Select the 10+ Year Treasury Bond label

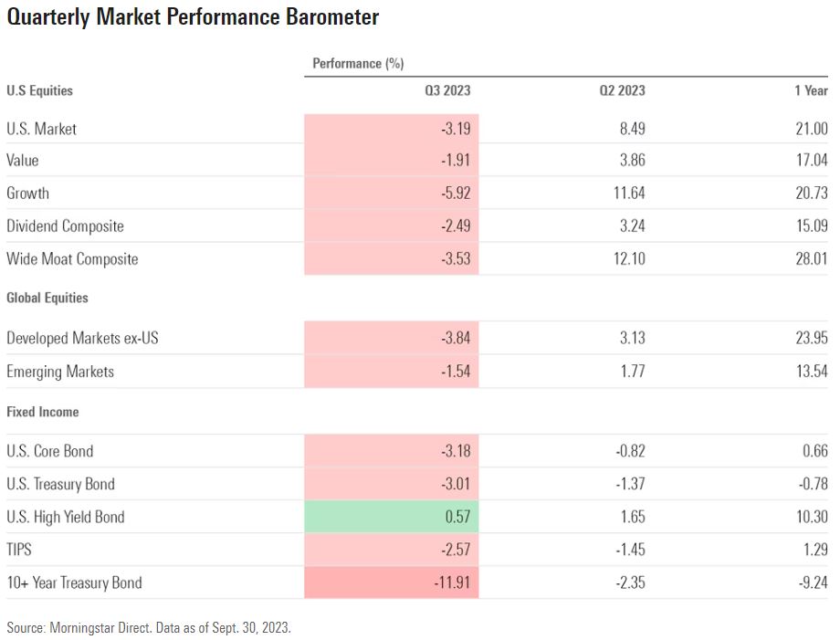pos(74,582)
